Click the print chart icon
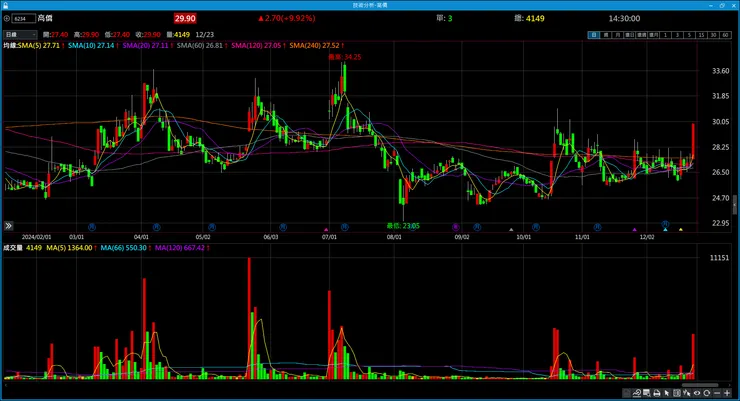This screenshot has height=401, width=740. [657, 393]
